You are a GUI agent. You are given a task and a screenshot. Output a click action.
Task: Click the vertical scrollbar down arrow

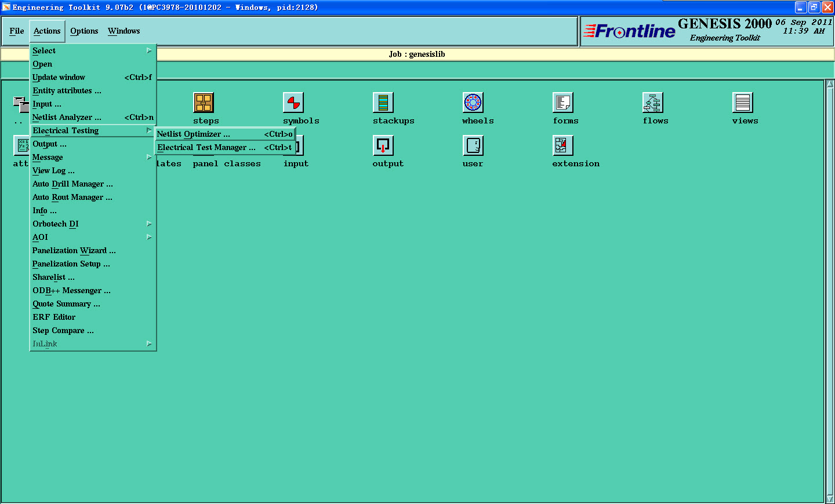pos(830,498)
